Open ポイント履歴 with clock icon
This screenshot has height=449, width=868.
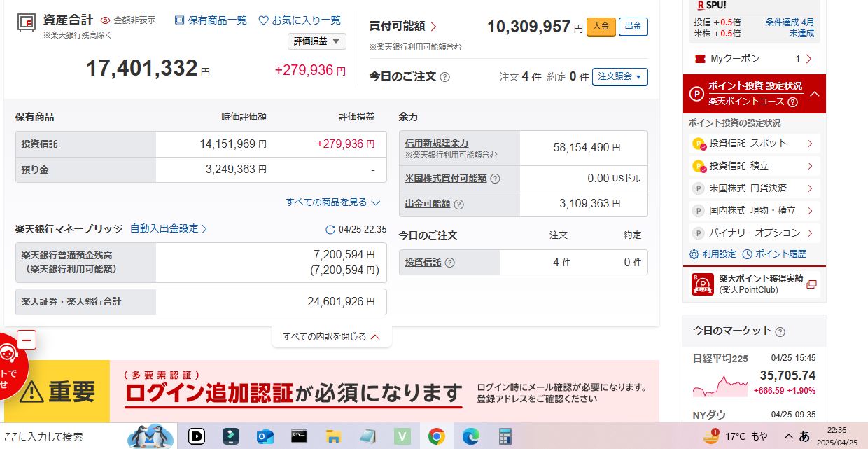tap(774, 254)
